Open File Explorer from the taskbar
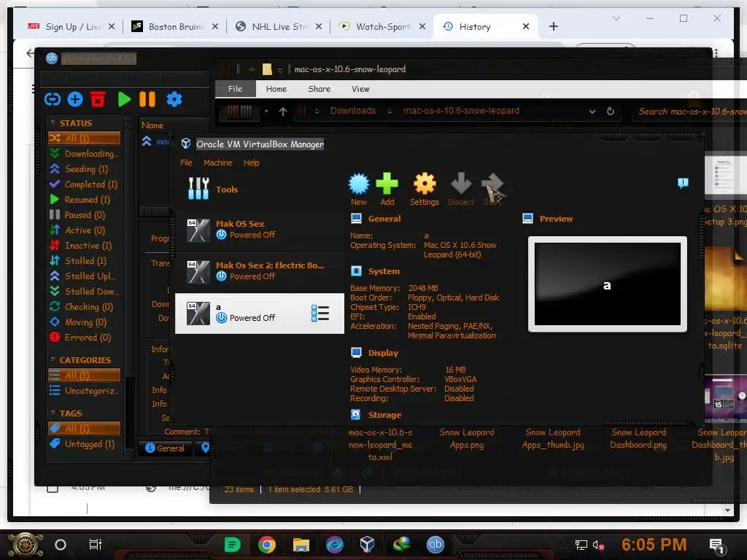This screenshot has height=560, width=747. pyautogui.click(x=301, y=544)
